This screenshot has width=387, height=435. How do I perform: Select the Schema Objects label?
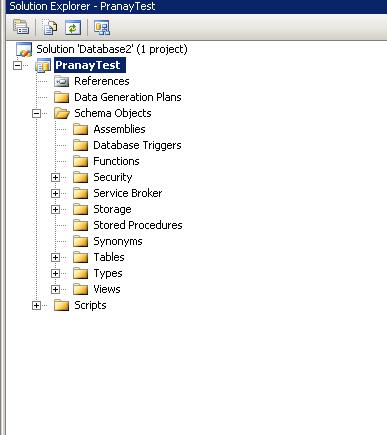113,113
